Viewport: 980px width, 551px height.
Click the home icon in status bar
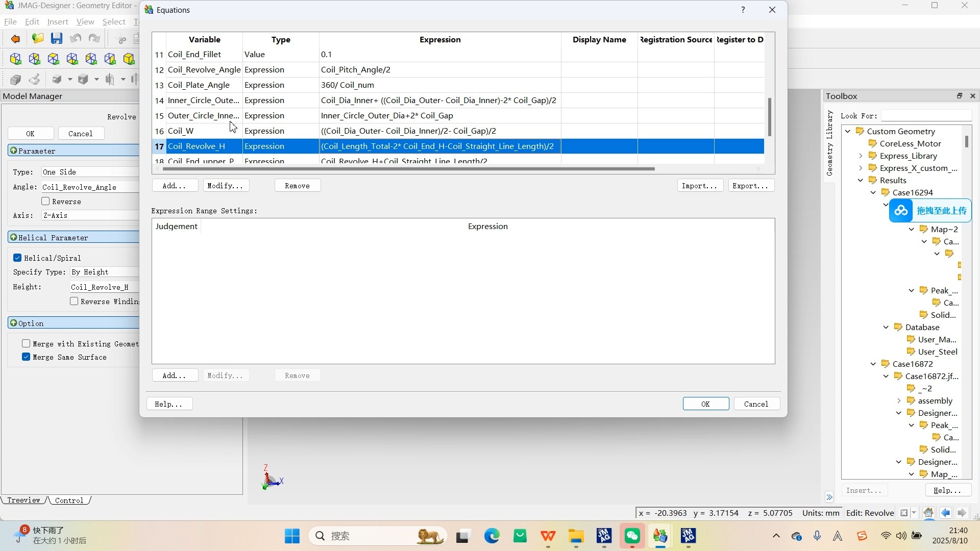(928, 513)
